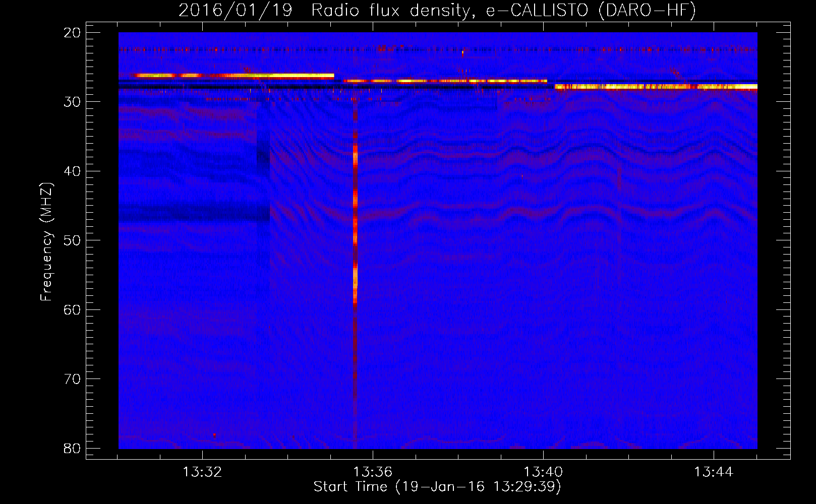Click the 60 MHz frequency tick label
This screenshot has width=816, height=504.
(72, 310)
